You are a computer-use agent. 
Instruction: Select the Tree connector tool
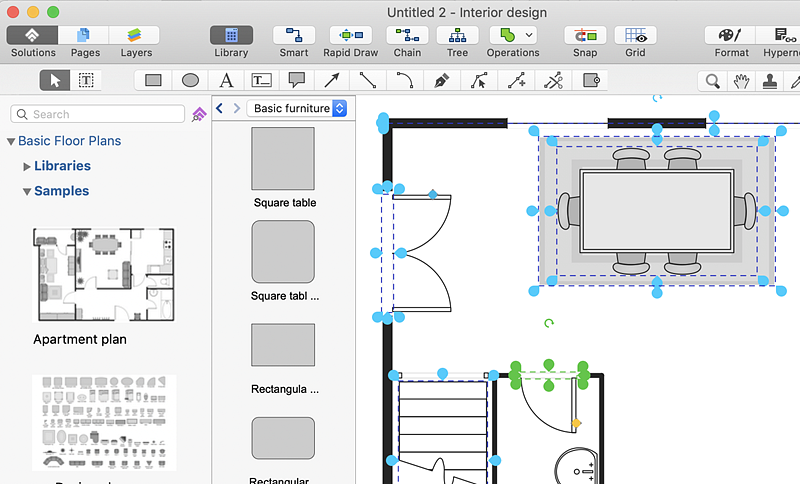click(457, 36)
